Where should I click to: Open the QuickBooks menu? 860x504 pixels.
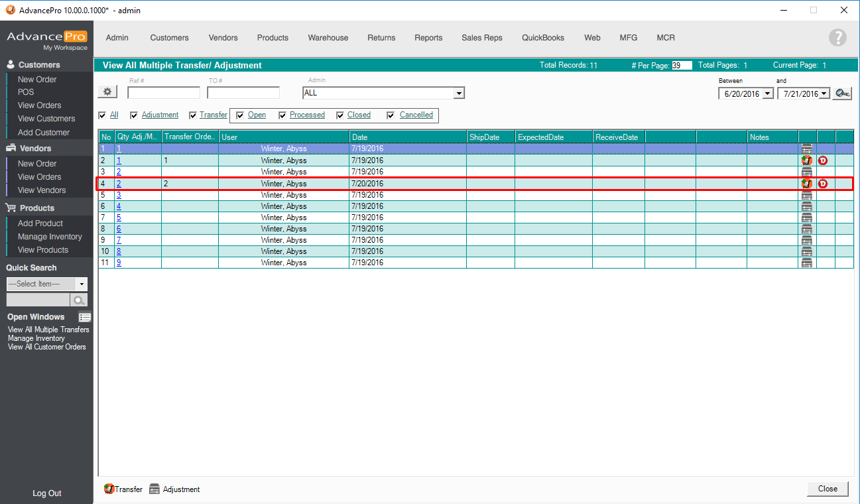(x=543, y=38)
